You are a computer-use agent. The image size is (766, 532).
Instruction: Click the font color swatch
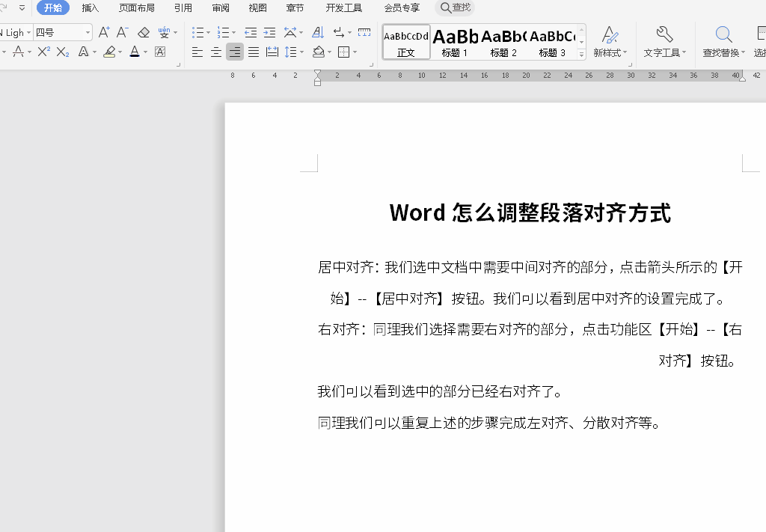135,52
